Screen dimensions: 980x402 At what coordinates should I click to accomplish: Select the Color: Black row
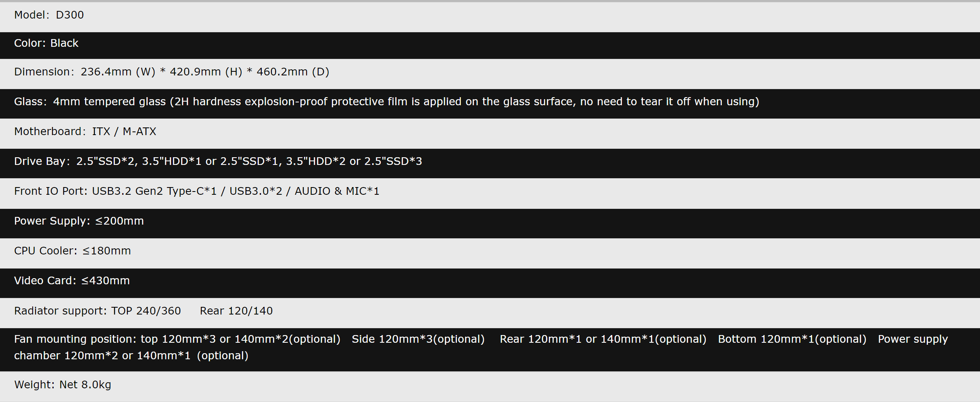click(x=46, y=44)
